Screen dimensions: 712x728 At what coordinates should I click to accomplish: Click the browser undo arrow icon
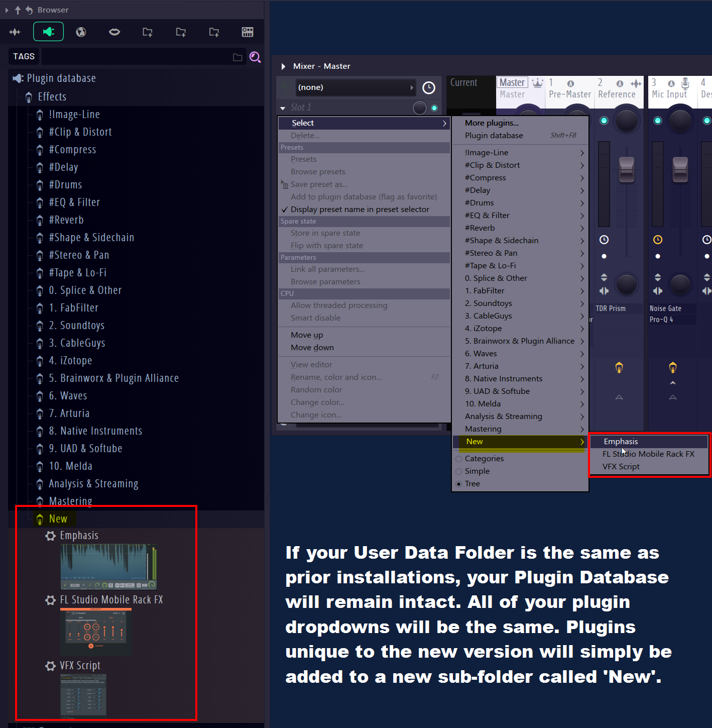click(29, 10)
